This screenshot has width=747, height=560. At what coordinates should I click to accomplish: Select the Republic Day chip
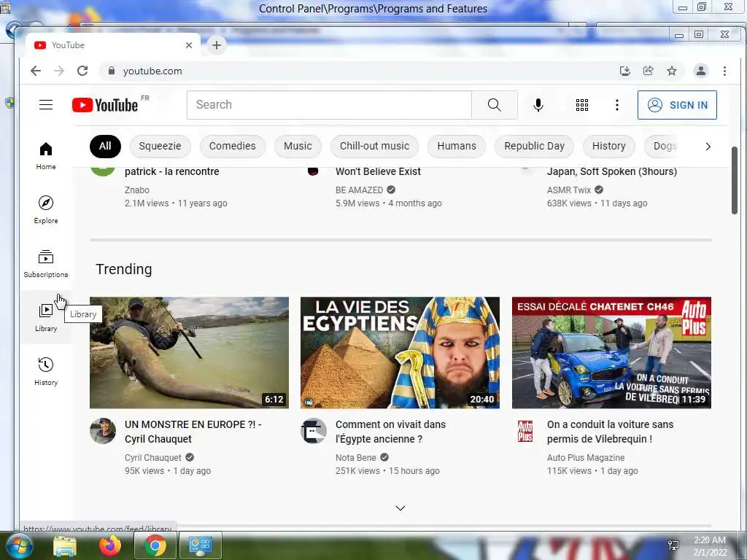[534, 146]
